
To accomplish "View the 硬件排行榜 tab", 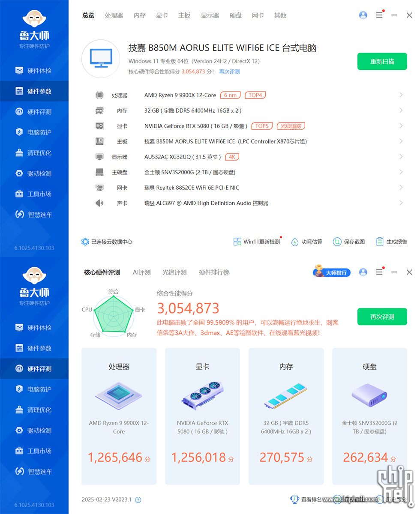I will [x=214, y=272].
